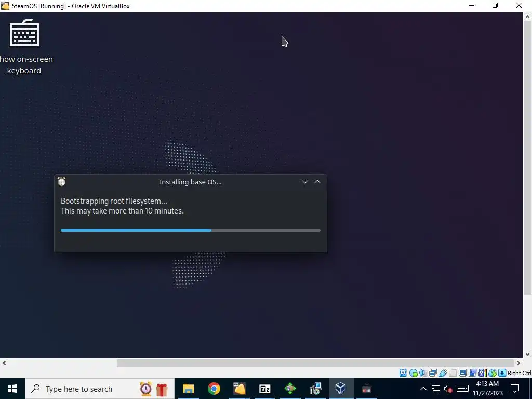Viewport: 532px width, 399px height.
Task: Click the up chevron in Installing base OS dialog
Action: (x=317, y=182)
